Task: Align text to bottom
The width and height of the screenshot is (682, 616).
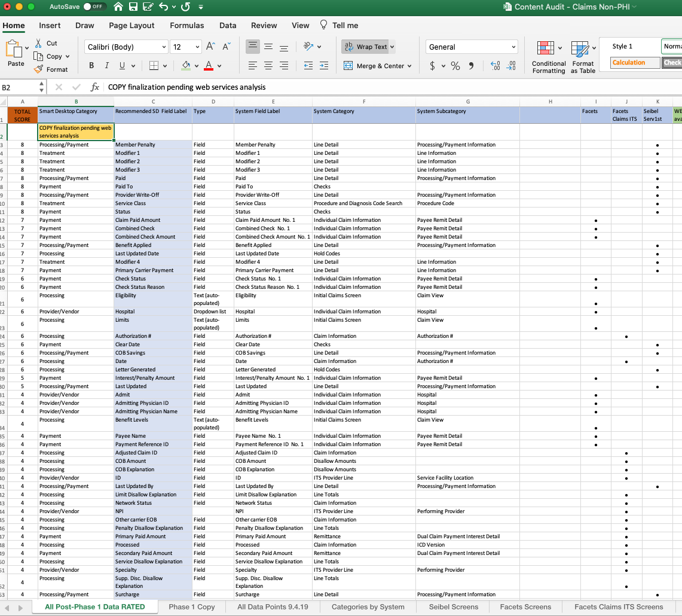Action: pos(283,46)
